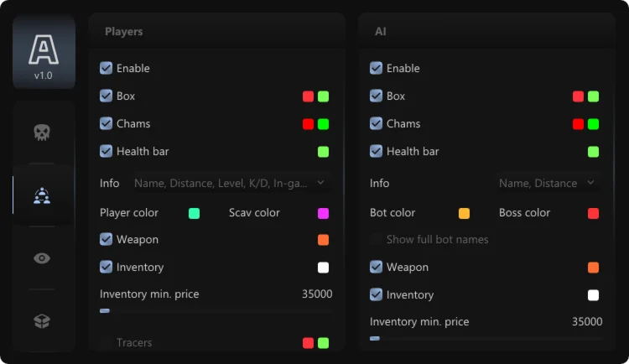
Task: Open the skull icon sidebar tab
Action: point(42,133)
